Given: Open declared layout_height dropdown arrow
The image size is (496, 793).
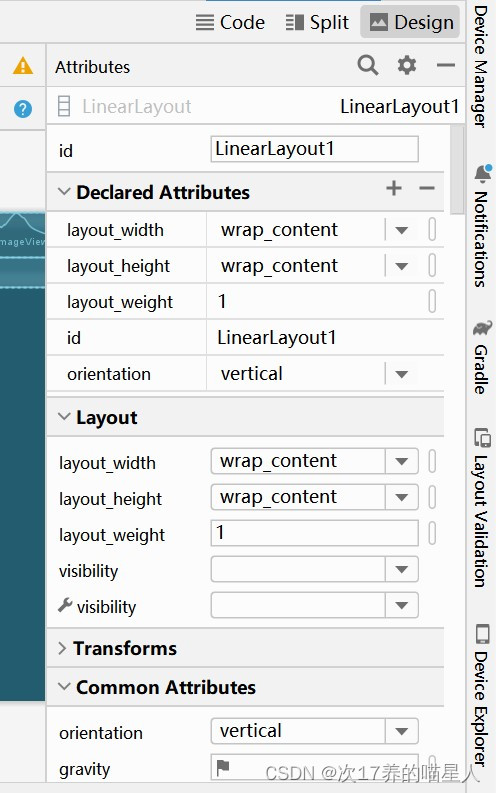Looking at the screenshot, I should pyautogui.click(x=401, y=266).
